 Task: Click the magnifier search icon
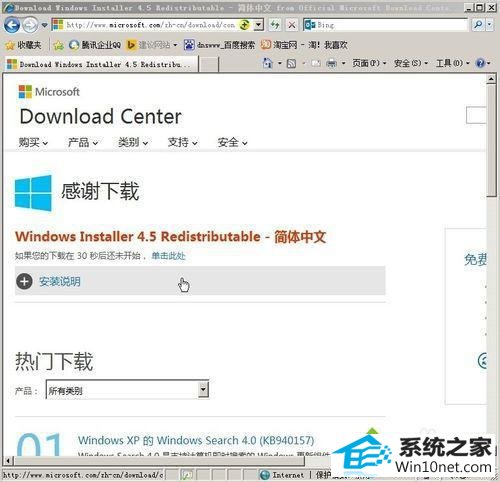(478, 25)
